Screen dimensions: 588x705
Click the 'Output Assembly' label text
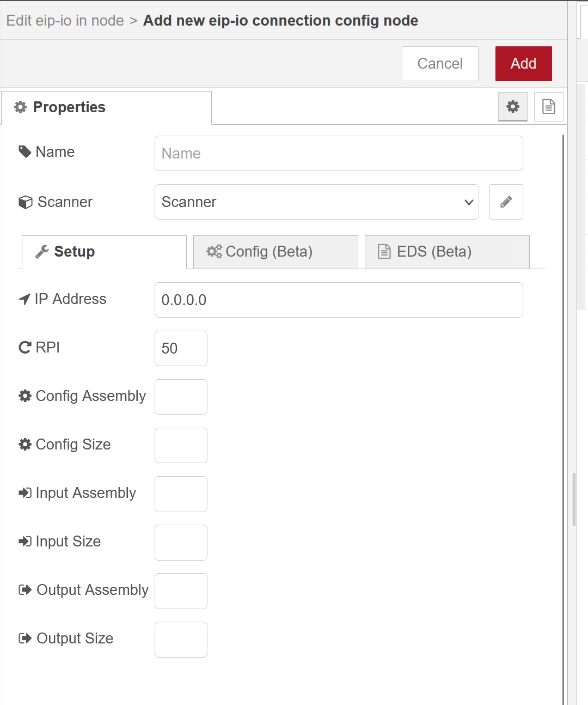click(93, 590)
